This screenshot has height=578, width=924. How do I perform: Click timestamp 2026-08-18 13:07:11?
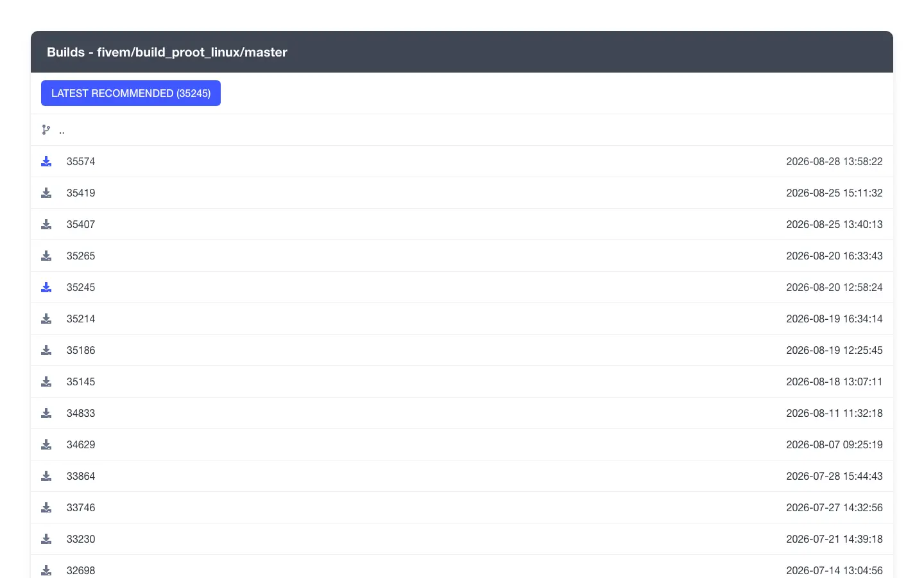(x=834, y=381)
